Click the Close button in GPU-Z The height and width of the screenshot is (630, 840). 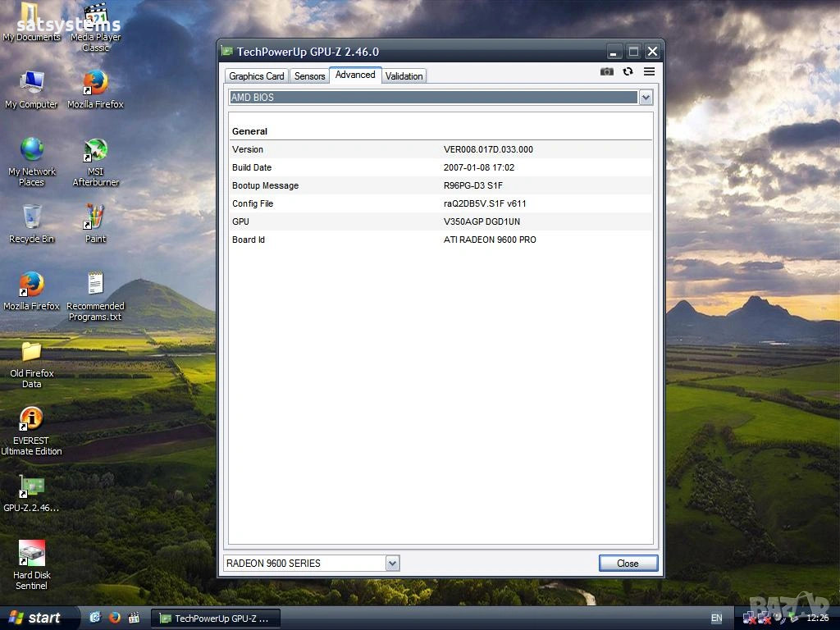tap(628, 564)
